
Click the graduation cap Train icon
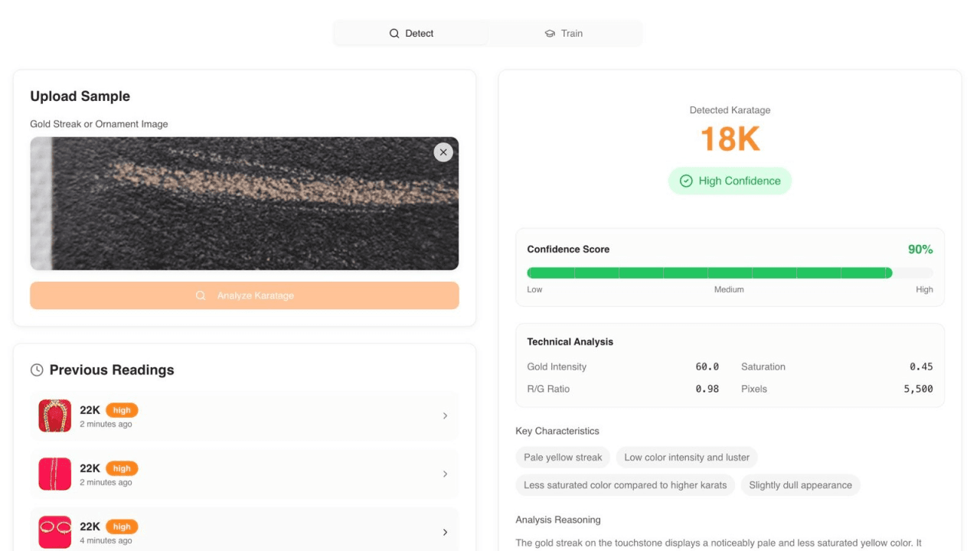click(x=550, y=34)
